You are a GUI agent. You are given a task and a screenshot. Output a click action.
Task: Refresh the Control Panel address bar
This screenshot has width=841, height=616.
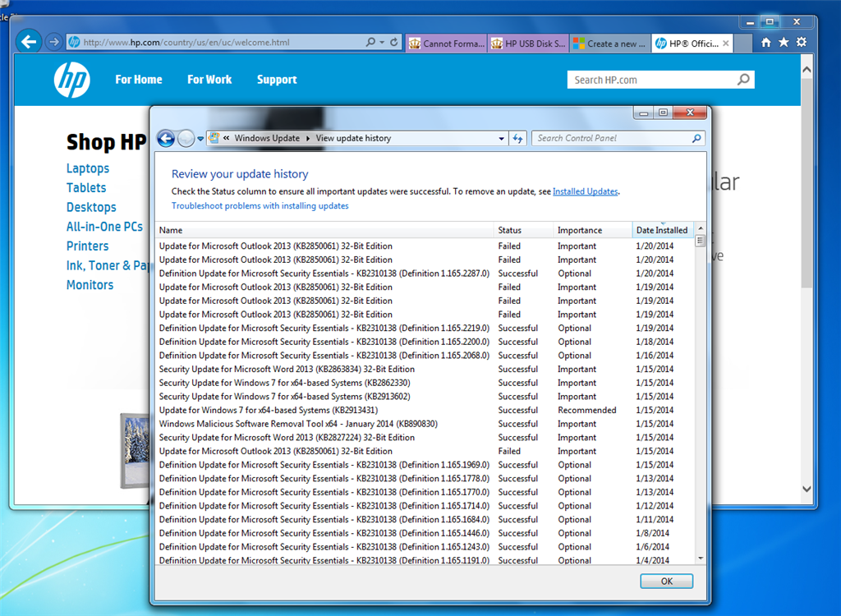[x=517, y=139]
